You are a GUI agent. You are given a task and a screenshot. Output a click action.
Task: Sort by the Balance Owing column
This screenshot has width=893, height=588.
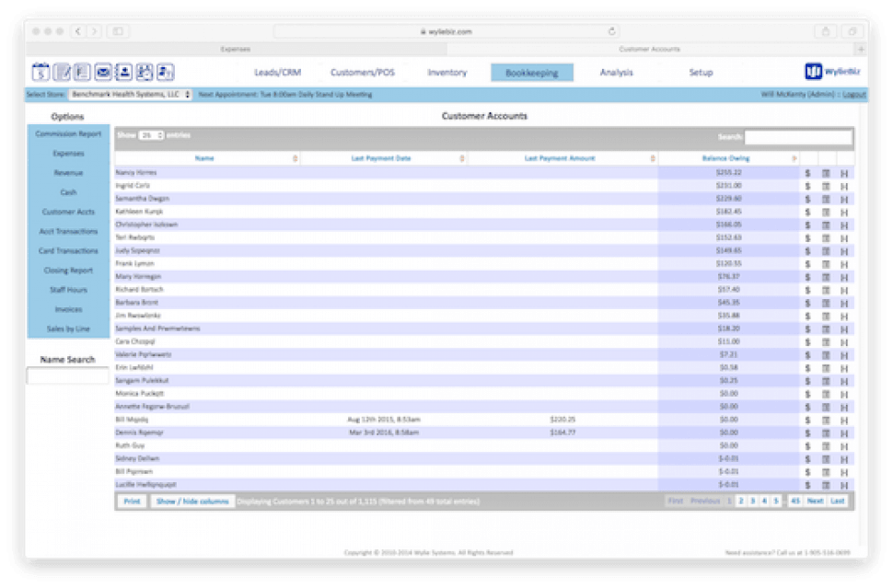[728, 158]
